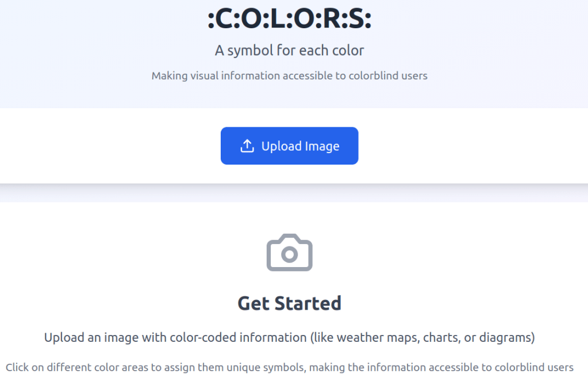Click the words "weather maps" in the description

click(383, 338)
